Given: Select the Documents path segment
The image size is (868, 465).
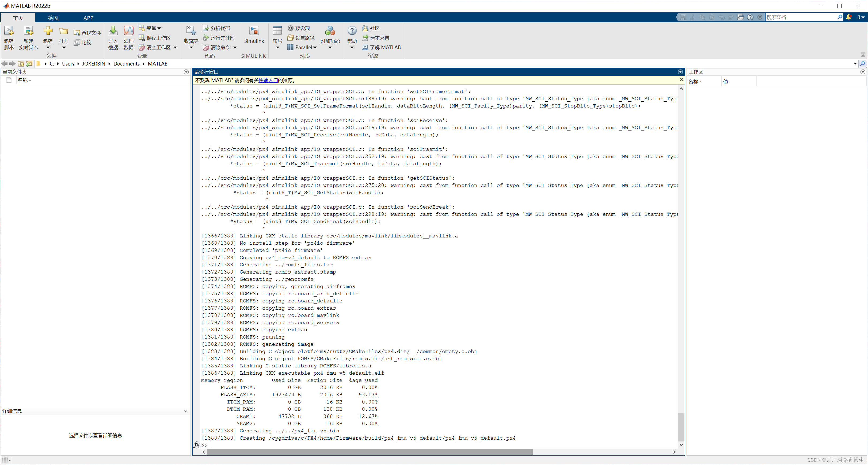Looking at the screenshot, I should pyautogui.click(x=126, y=64).
